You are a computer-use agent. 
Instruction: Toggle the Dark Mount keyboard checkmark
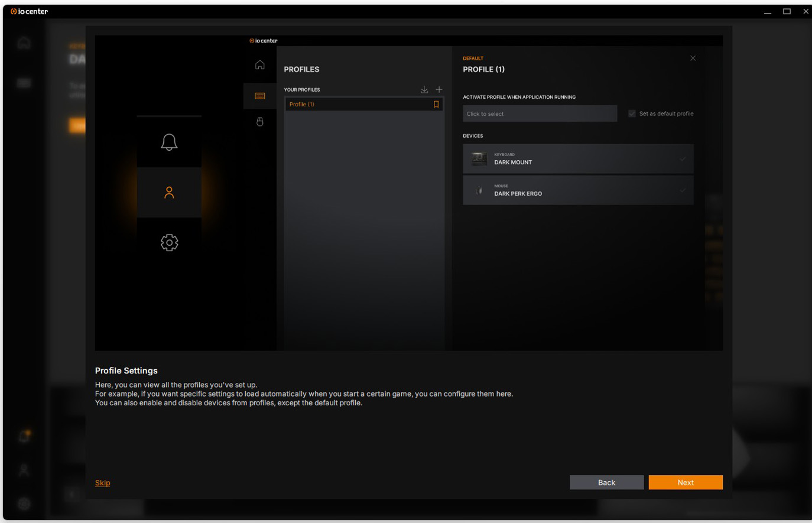click(x=683, y=159)
